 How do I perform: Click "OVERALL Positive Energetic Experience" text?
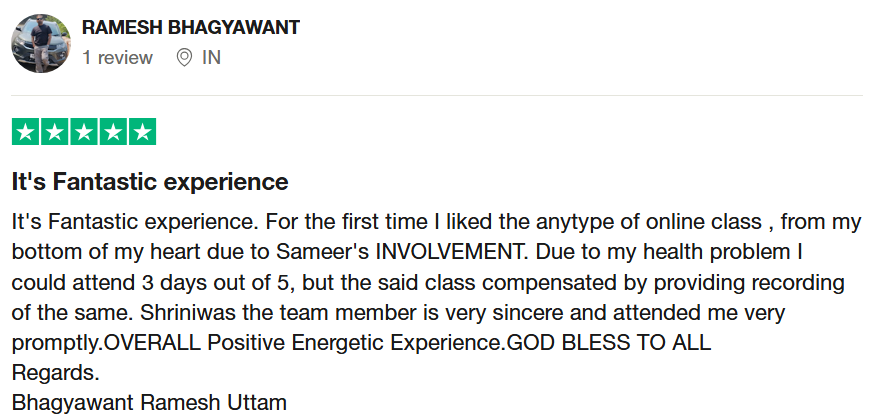tap(303, 342)
